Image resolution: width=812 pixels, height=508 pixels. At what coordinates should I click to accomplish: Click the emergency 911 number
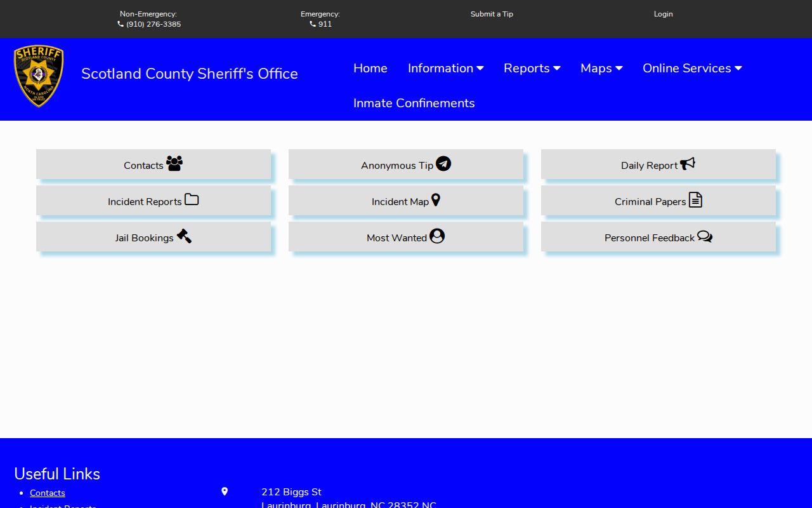pos(325,24)
